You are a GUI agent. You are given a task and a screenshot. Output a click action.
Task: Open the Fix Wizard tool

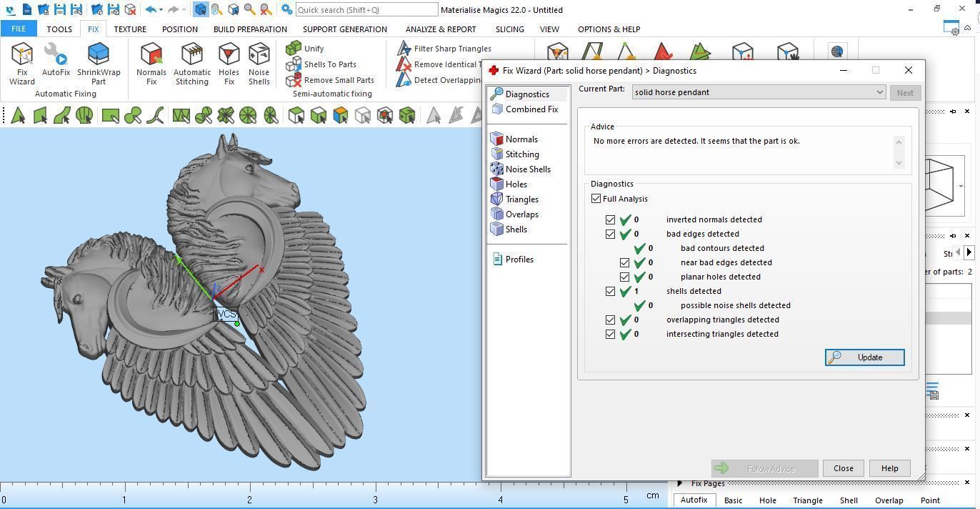pyautogui.click(x=21, y=63)
